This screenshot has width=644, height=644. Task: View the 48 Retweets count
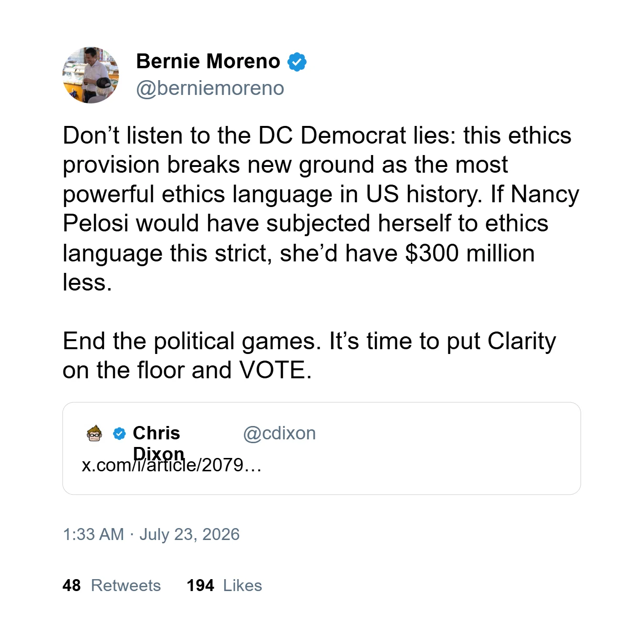point(72,585)
